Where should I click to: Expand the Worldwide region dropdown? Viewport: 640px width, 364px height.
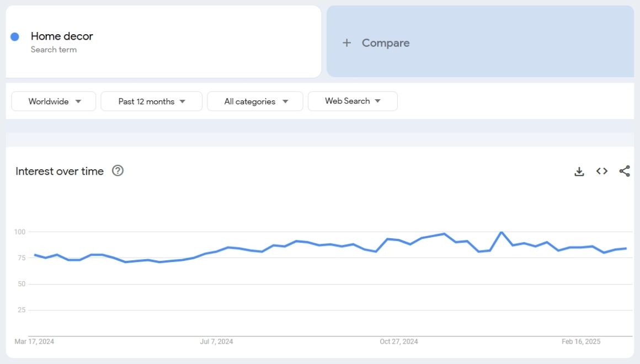[54, 101]
